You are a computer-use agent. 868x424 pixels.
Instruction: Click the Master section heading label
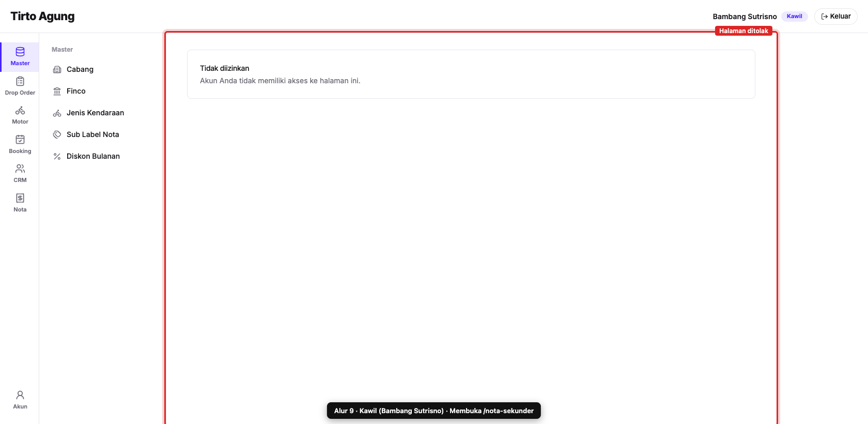[62, 50]
